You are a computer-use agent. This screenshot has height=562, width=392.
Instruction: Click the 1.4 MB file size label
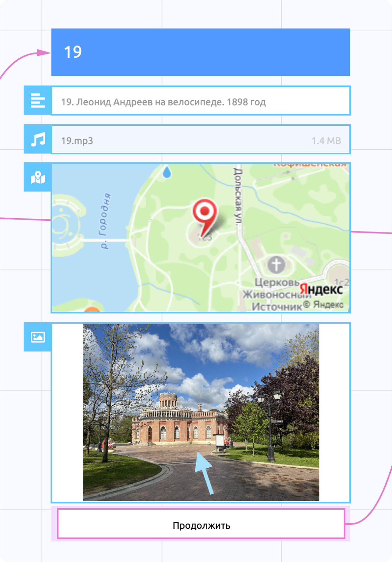[x=326, y=141]
